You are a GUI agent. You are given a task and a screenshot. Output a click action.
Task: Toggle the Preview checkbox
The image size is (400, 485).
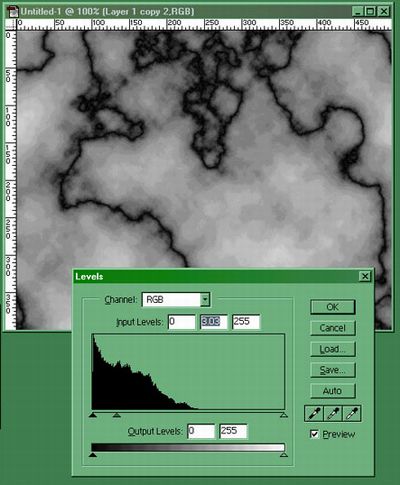314,434
